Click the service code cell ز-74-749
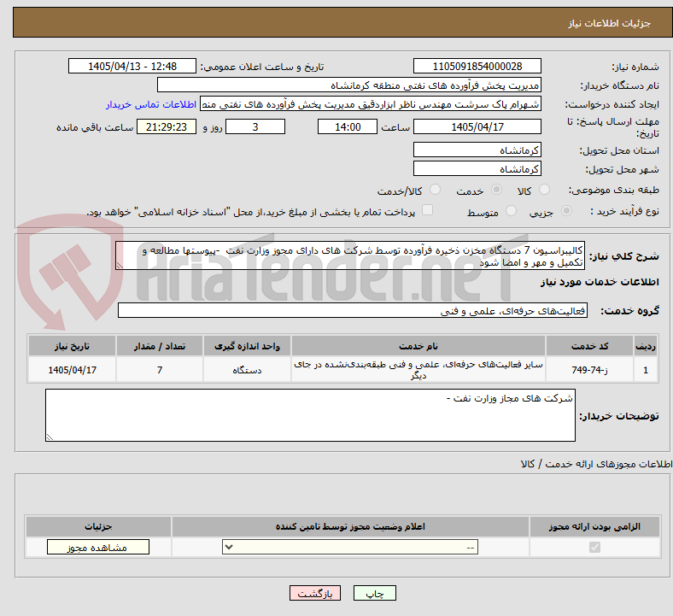Screen dimensions: 673x616 coord(590,370)
